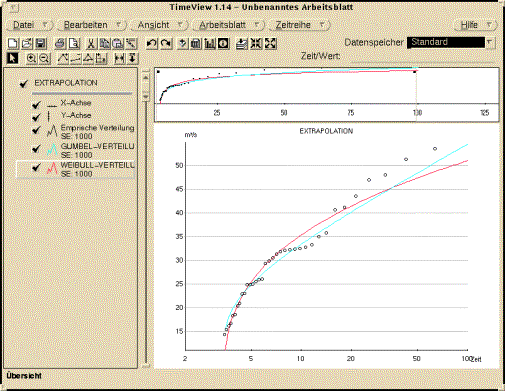Select the Empirische Verteilung series label
Viewport: 505px width, 391px height.
(97, 128)
